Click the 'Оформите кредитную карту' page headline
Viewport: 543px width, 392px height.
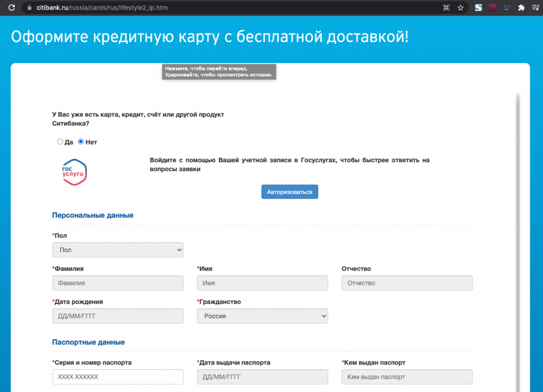click(x=210, y=37)
